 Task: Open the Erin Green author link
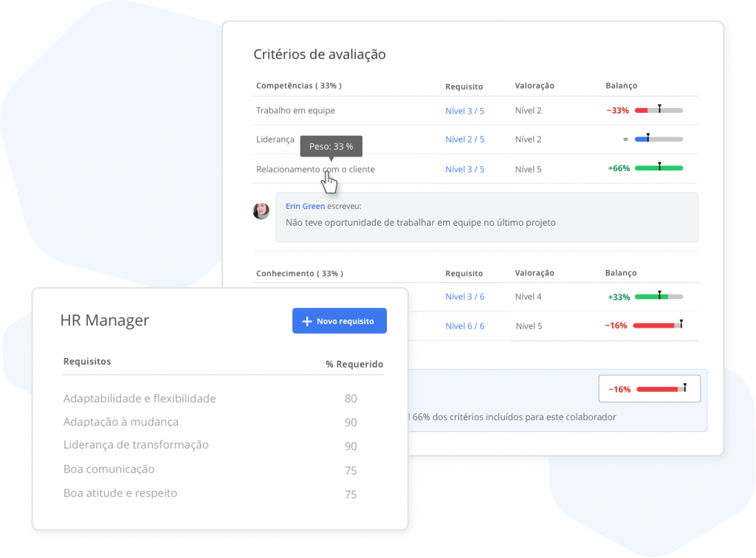pyautogui.click(x=305, y=207)
